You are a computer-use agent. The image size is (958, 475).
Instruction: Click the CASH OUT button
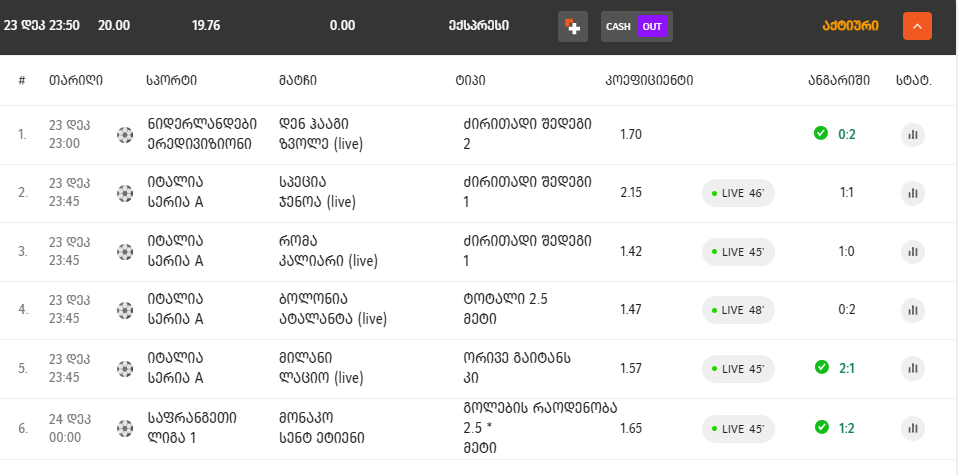coord(637,26)
